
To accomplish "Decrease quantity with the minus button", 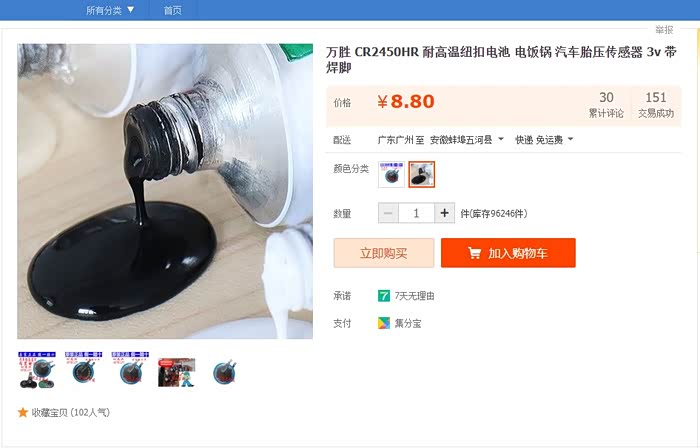I will click(x=388, y=213).
